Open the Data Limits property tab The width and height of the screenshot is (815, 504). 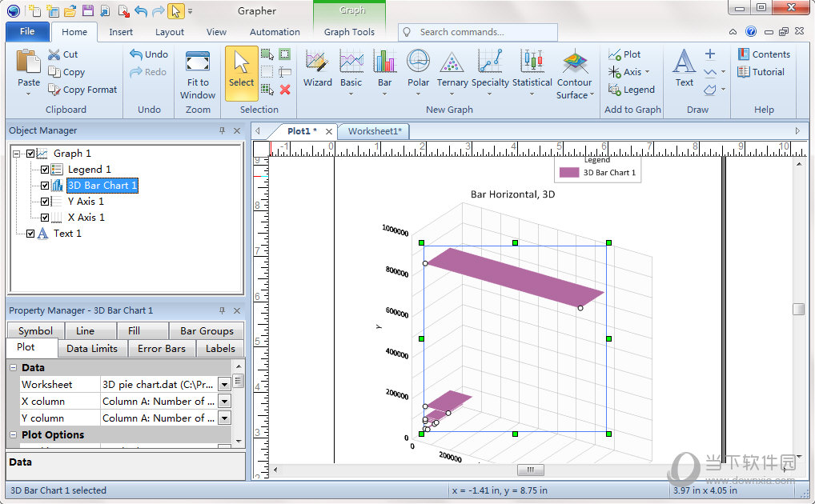92,349
